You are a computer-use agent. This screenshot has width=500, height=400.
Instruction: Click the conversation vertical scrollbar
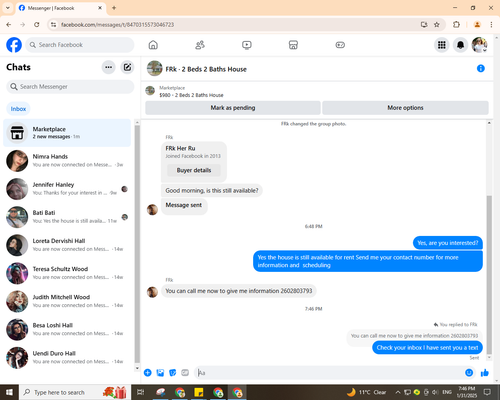(489, 274)
